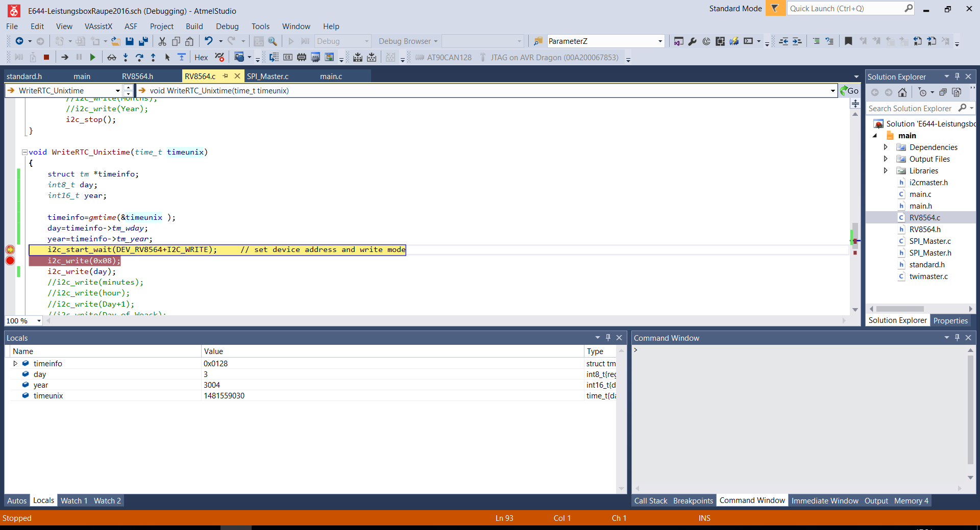
Task: Open the Breakpoints panel tab
Action: pyautogui.click(x=693, y=501)
